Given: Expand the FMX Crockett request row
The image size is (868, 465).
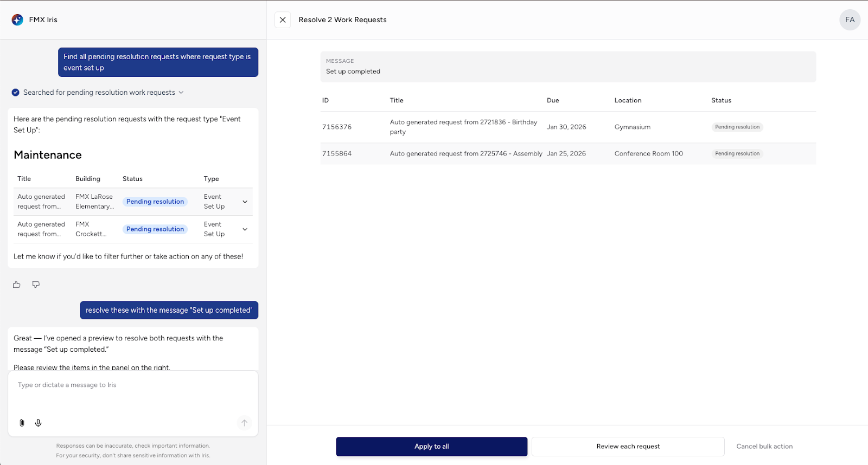Looking at the screenshot, I should (x=245, y=229).
